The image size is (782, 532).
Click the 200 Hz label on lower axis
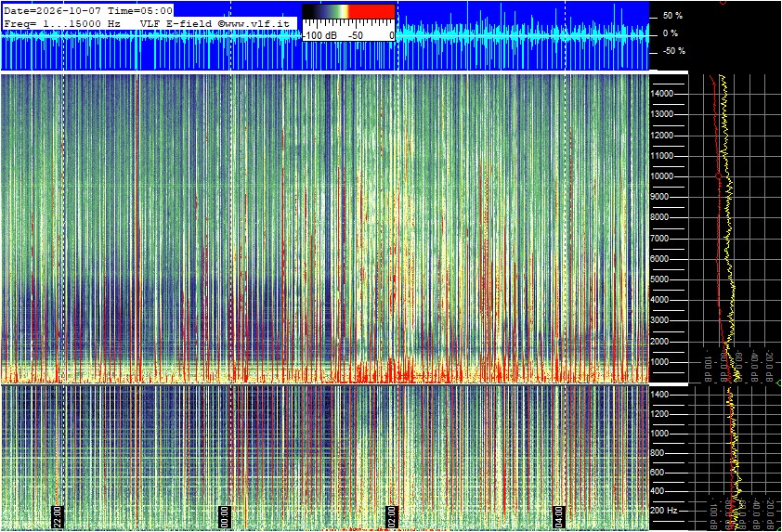(664, 511)
